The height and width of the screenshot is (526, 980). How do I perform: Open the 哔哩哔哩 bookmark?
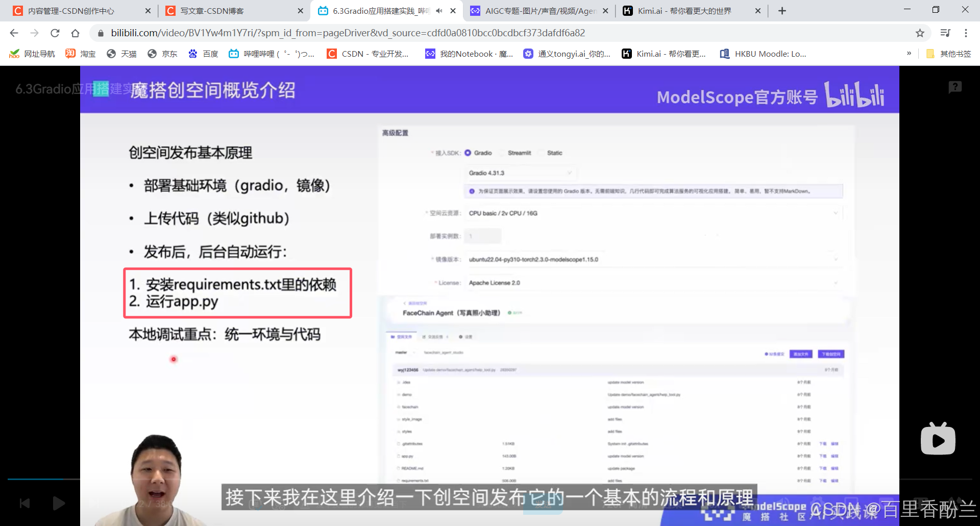272,54
